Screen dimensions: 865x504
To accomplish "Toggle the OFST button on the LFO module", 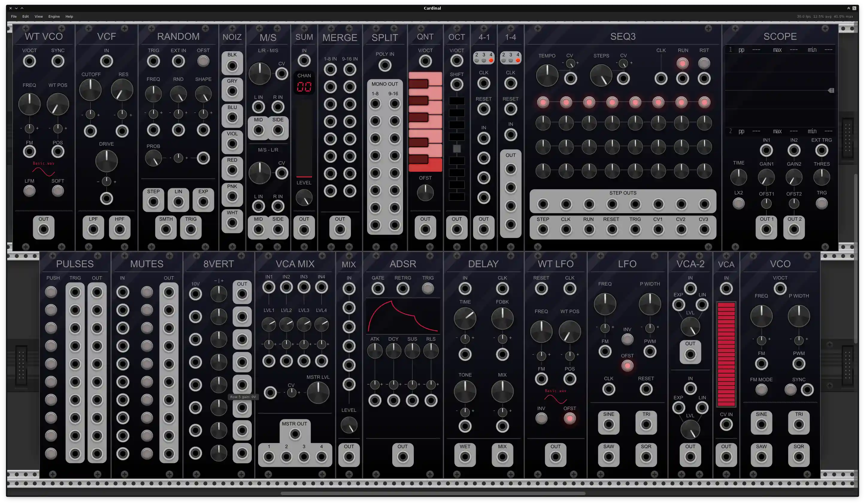I will tap(627, 366).
